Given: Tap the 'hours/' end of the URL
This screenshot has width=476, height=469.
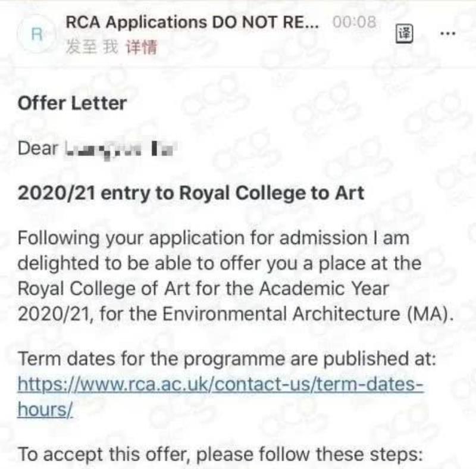Looking at the screenshot, I should point(45,410).
